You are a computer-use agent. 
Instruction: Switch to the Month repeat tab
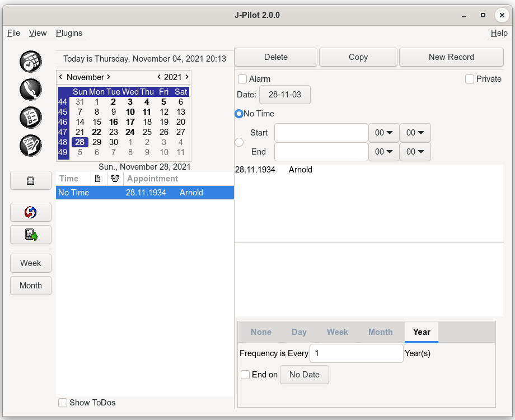click(x=380, y=332)
